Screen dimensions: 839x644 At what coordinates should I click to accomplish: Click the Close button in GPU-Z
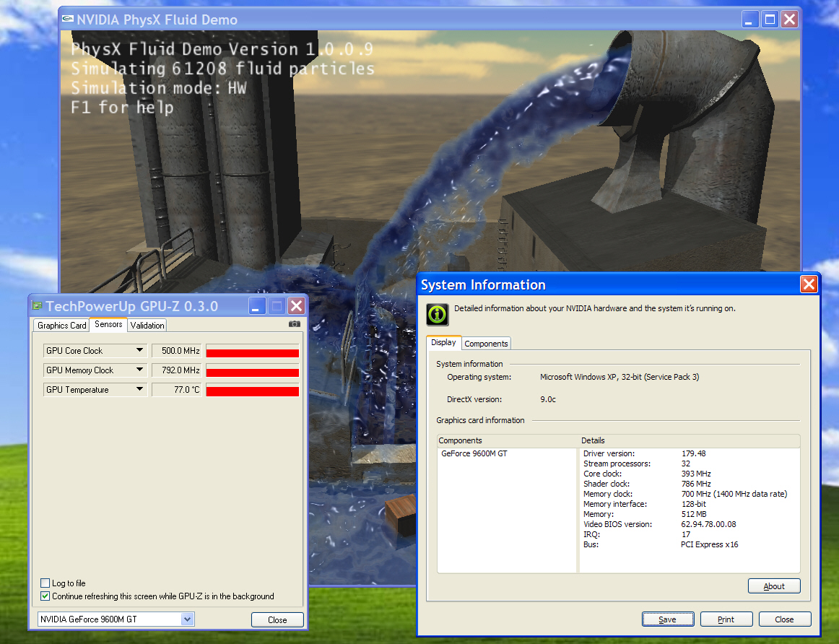click(x=277, y=619)
